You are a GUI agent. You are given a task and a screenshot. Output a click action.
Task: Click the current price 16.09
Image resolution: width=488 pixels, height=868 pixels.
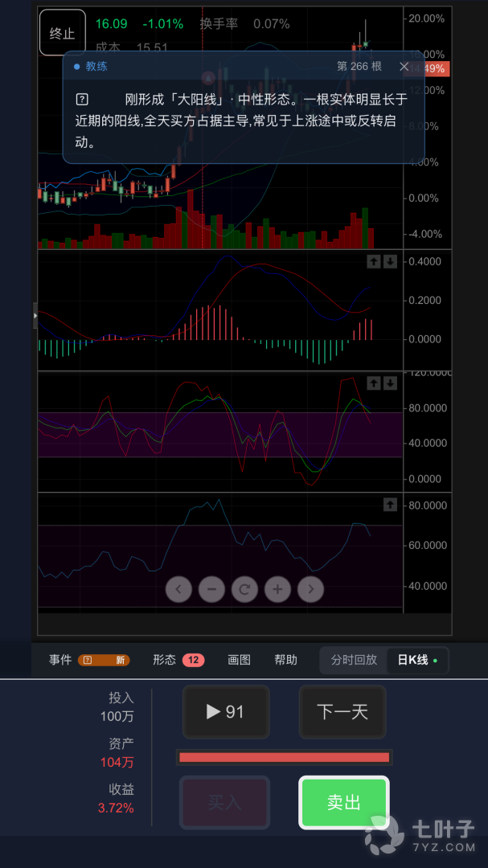pos(111,24)
